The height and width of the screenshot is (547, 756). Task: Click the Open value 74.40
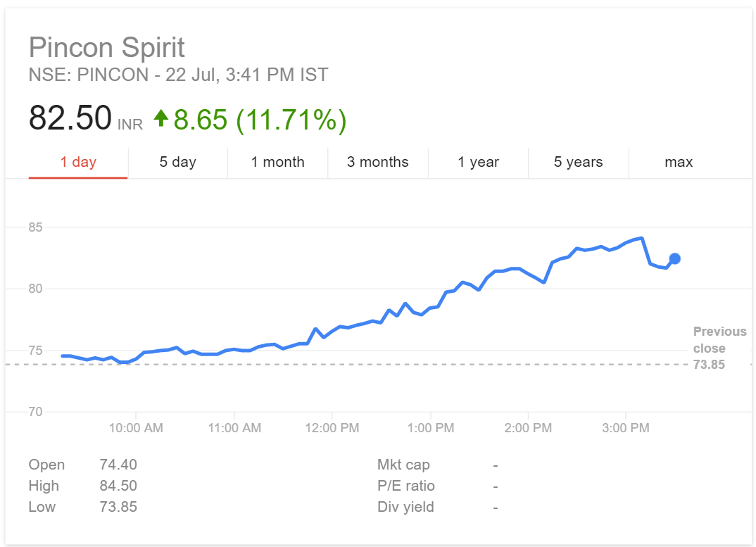tap(118, 465)
